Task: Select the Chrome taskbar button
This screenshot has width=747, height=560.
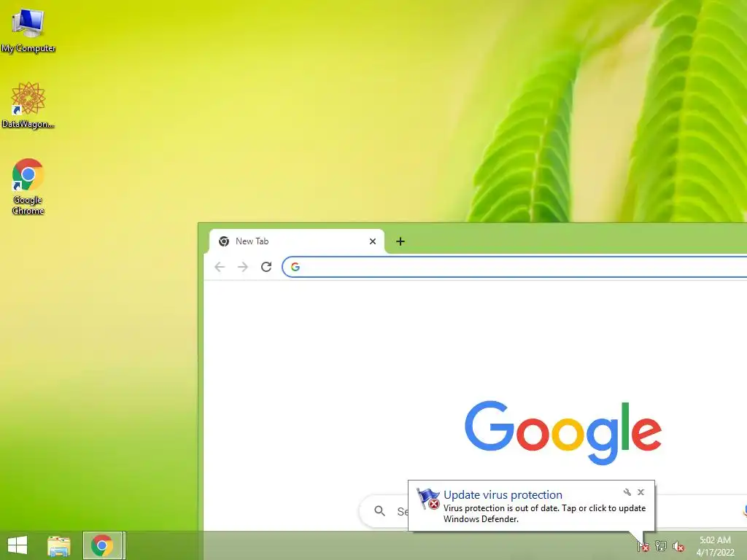Action: click(104, 545)
